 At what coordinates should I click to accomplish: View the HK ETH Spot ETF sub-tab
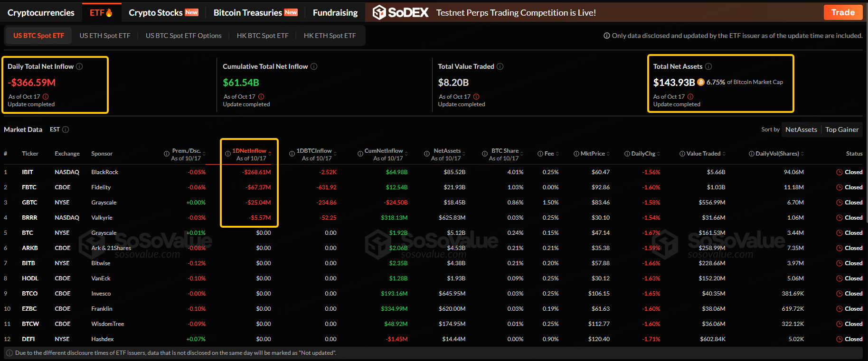(x=330, y=36)
